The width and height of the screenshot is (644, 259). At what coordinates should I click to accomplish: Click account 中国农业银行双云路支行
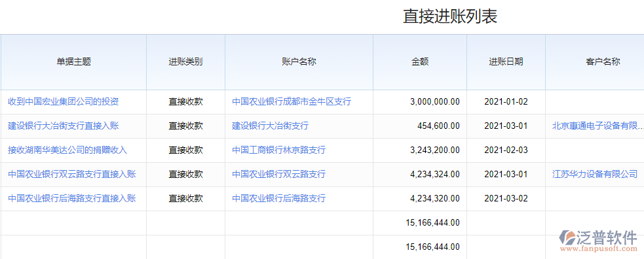(x=279, y=174)
